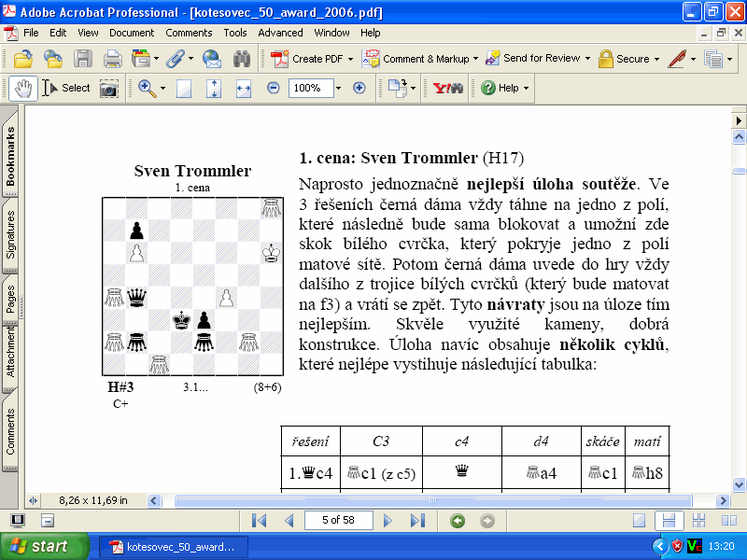Click the Select text tool button

tap(65, 88)
